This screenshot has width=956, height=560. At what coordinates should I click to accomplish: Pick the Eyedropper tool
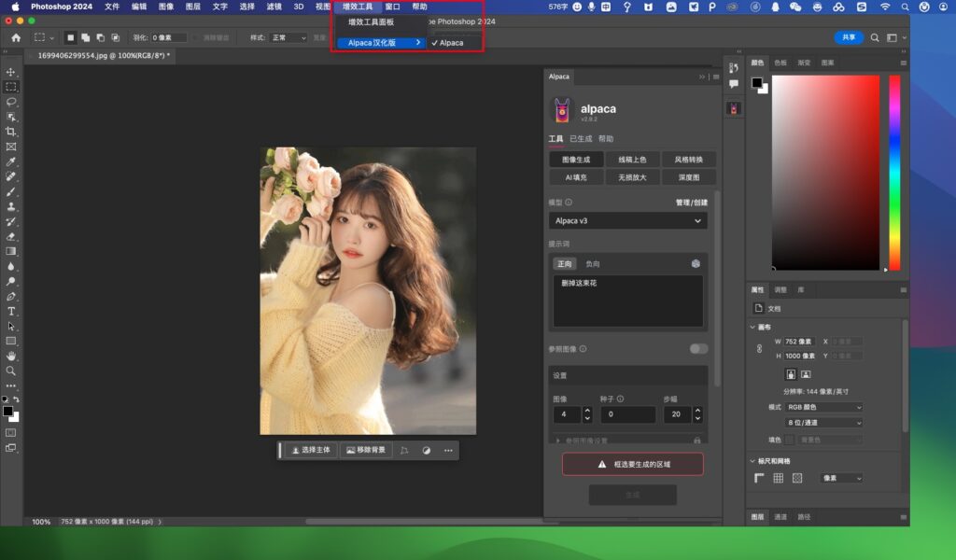pyautogui.click(x=10, y=163)
